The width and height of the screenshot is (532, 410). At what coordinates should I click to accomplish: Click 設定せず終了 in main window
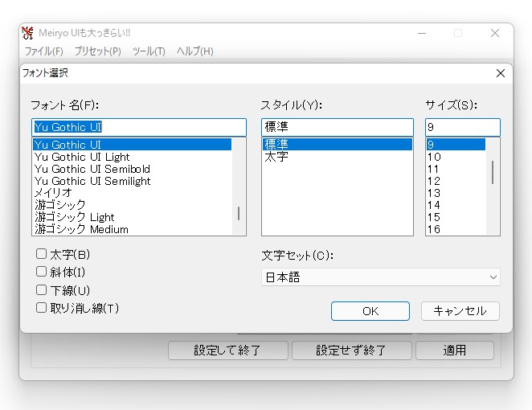point(352,351)
